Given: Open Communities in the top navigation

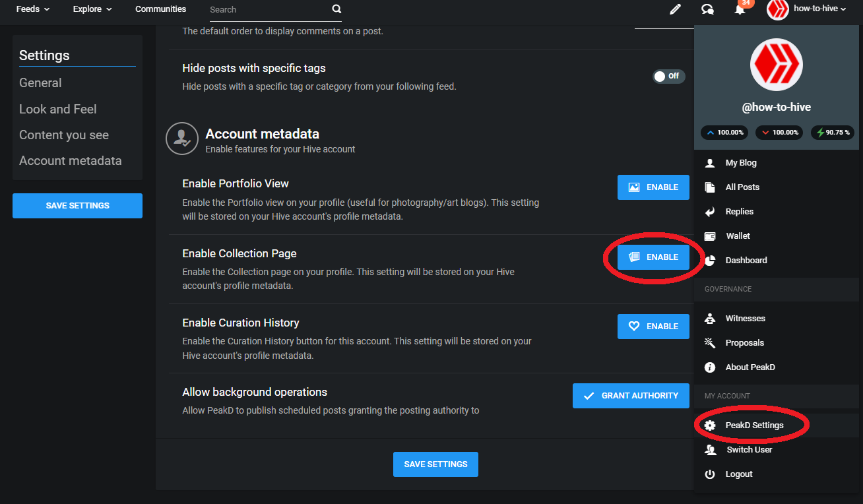Looking at the screenshot, I should [x=160, y=9].
